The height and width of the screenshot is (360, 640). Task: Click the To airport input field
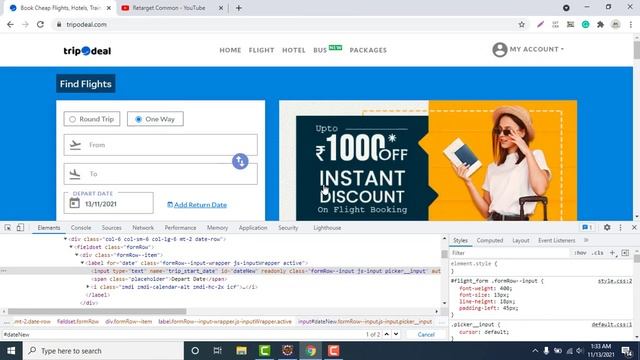(x=160, y=174)
